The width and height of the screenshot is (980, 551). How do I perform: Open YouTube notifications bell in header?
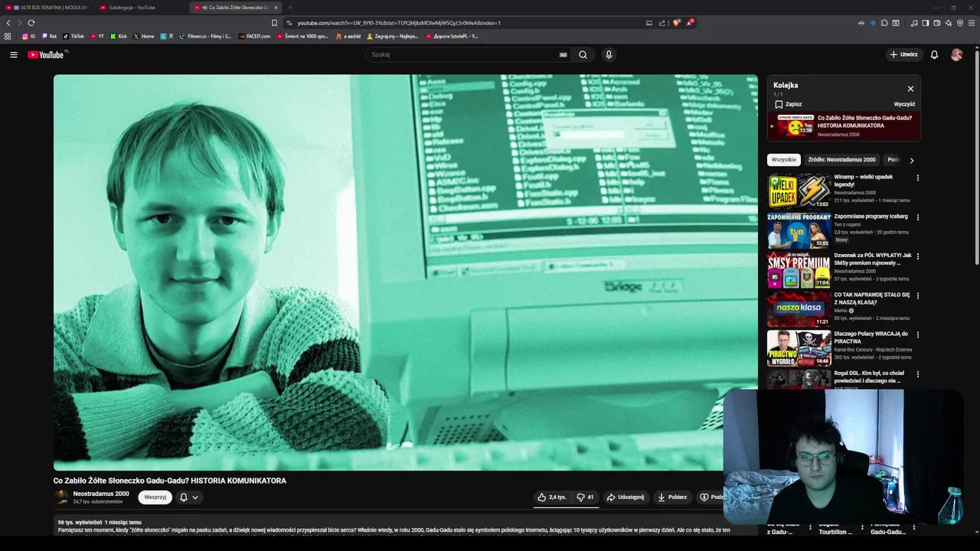click(x=934, y=54)
